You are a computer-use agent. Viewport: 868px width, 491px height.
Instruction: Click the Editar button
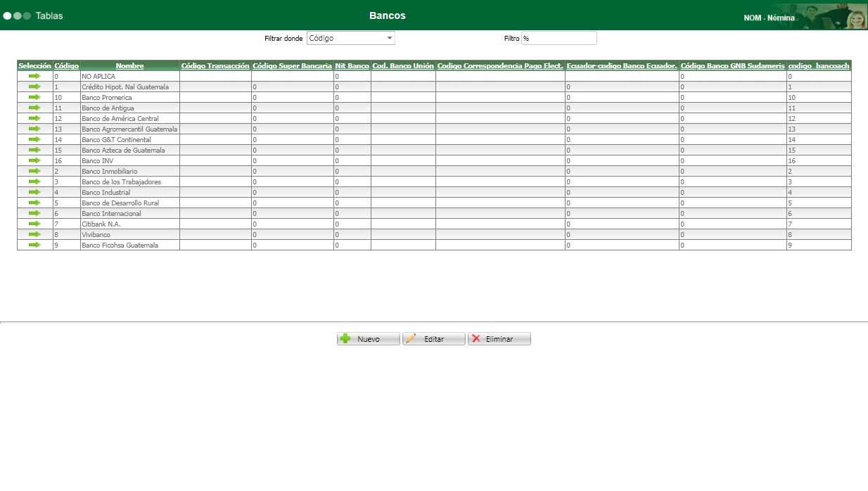433,339
